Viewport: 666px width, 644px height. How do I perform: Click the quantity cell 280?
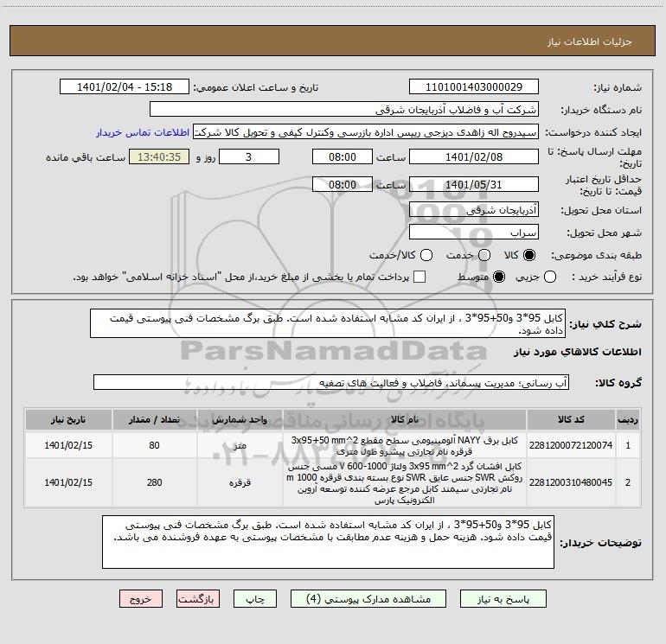[x=154, y=482]
